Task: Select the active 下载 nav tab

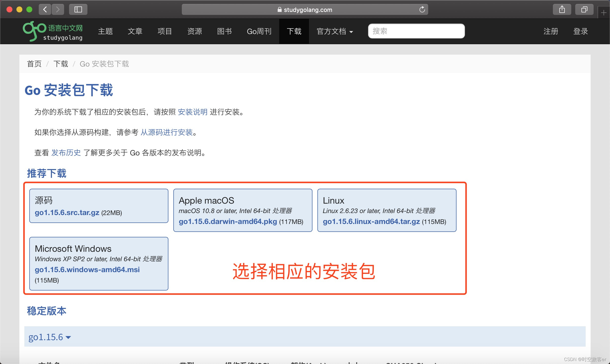Action: [x=294, y=31]
